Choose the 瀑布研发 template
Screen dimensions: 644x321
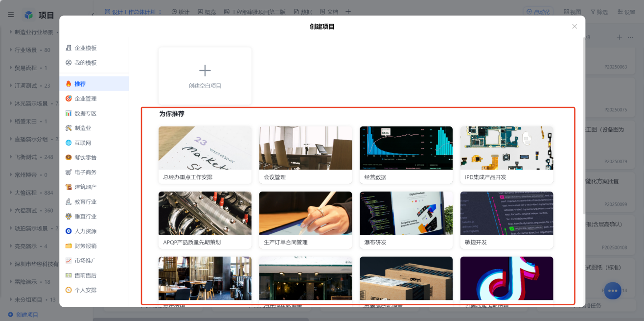pos(406,220)
